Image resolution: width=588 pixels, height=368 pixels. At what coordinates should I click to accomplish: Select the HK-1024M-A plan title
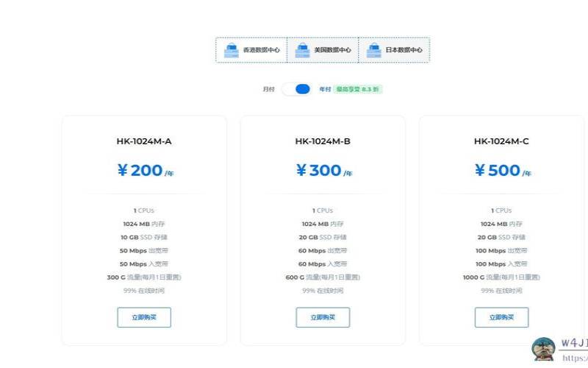coord(144,141)
